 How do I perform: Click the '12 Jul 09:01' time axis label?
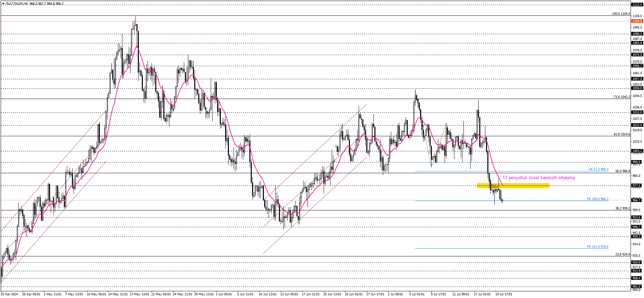(461, 294)
